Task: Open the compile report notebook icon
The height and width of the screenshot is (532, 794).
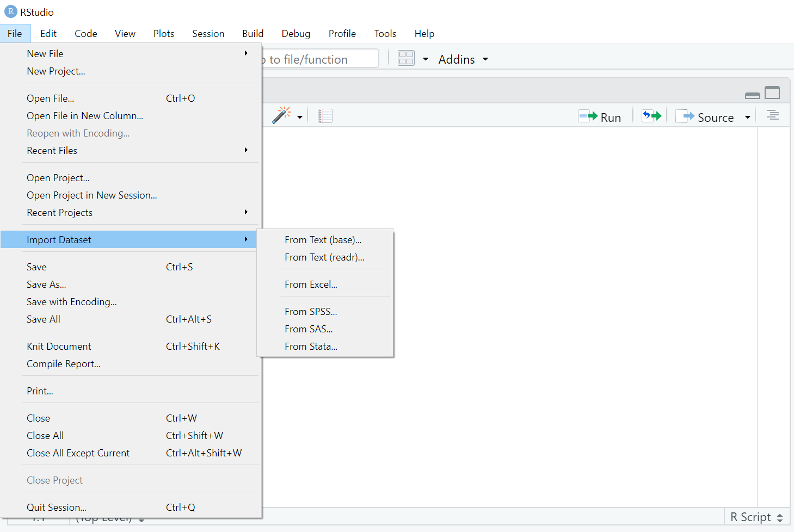Action: 325,116
